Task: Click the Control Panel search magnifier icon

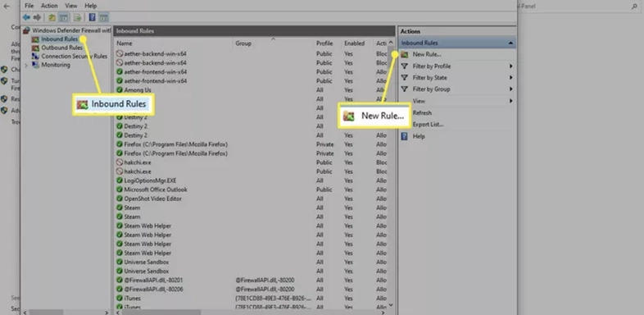Action: [x=633, y=7]
